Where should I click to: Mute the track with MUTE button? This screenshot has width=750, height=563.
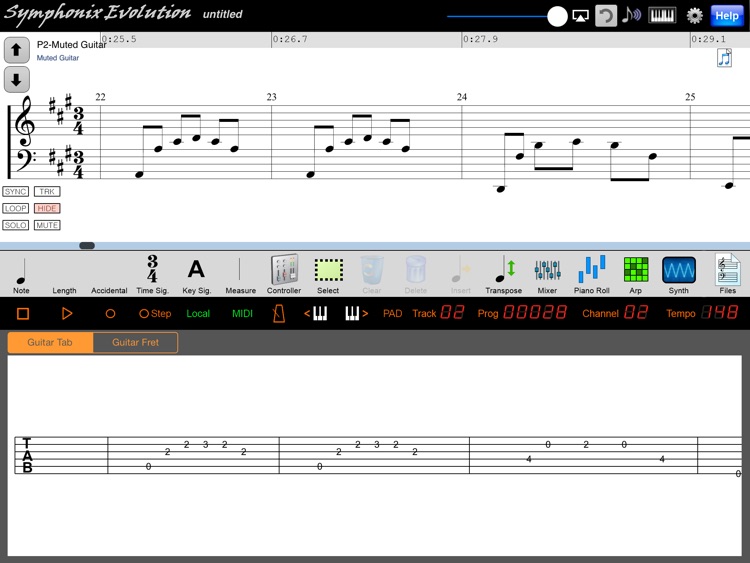pos(47,225)
